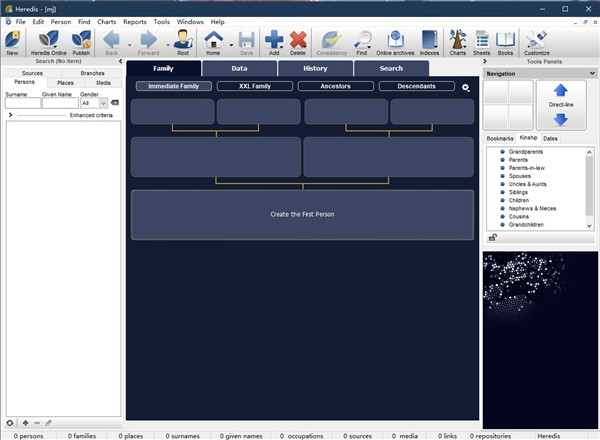The height and width of the screenshot is (440, 600).
Task: Click the minus icon below persons list
Action: pos(37,423)
